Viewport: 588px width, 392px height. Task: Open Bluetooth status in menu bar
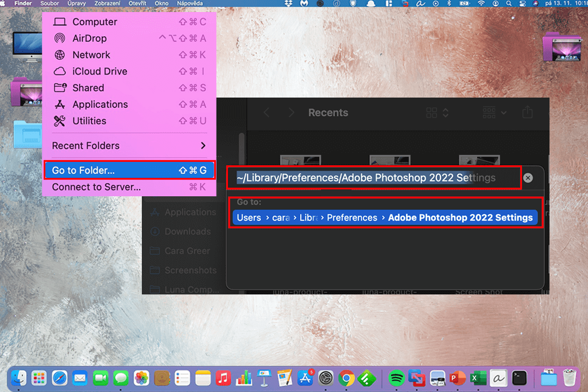coord(449,3)
